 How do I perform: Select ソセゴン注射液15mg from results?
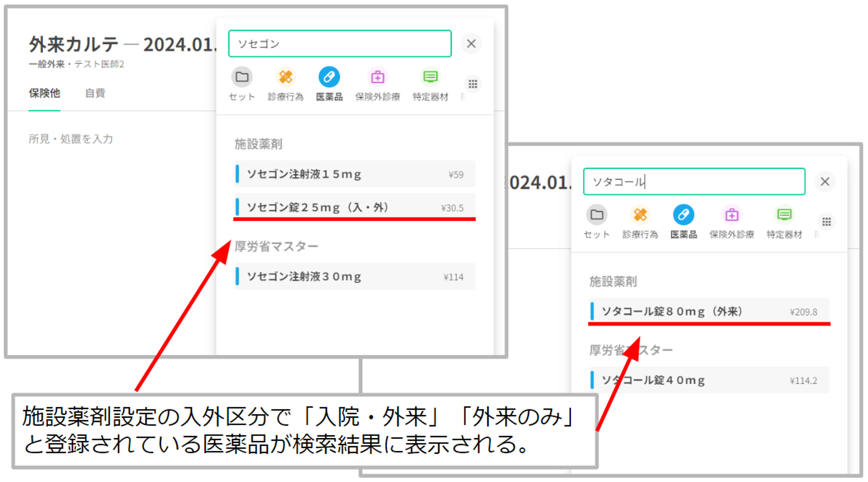click(355, 174)
